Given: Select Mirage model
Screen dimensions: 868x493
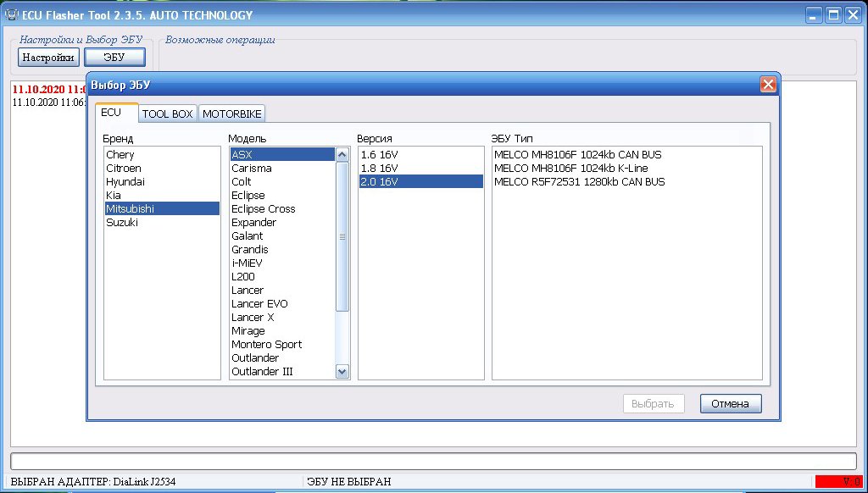Looking at the screenshot, I should click(x=282, y=331).
